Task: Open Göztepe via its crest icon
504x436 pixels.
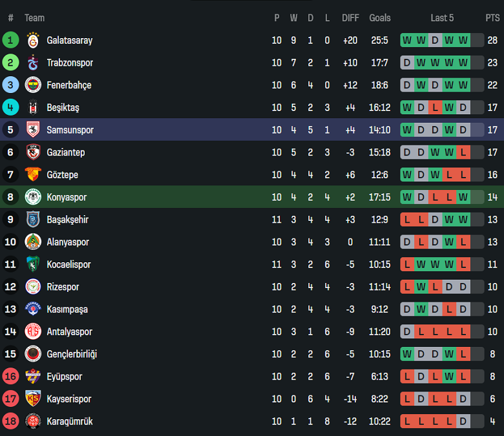Action: (x=33, y=174)
